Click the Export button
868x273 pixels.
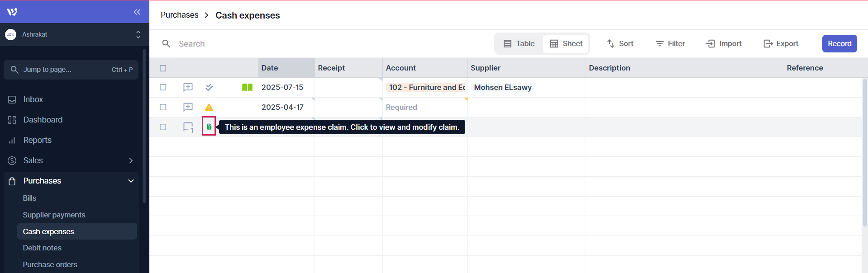coord(781,44)
